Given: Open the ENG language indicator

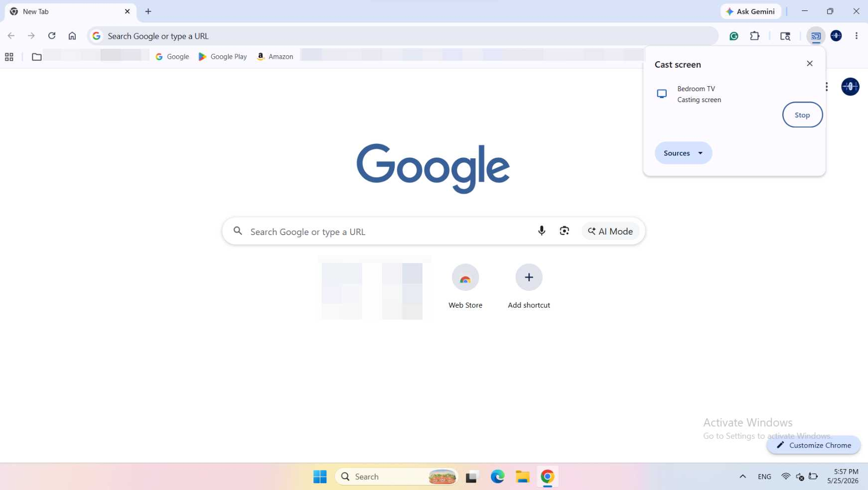Looking at the screenshot, I should 764,477.
